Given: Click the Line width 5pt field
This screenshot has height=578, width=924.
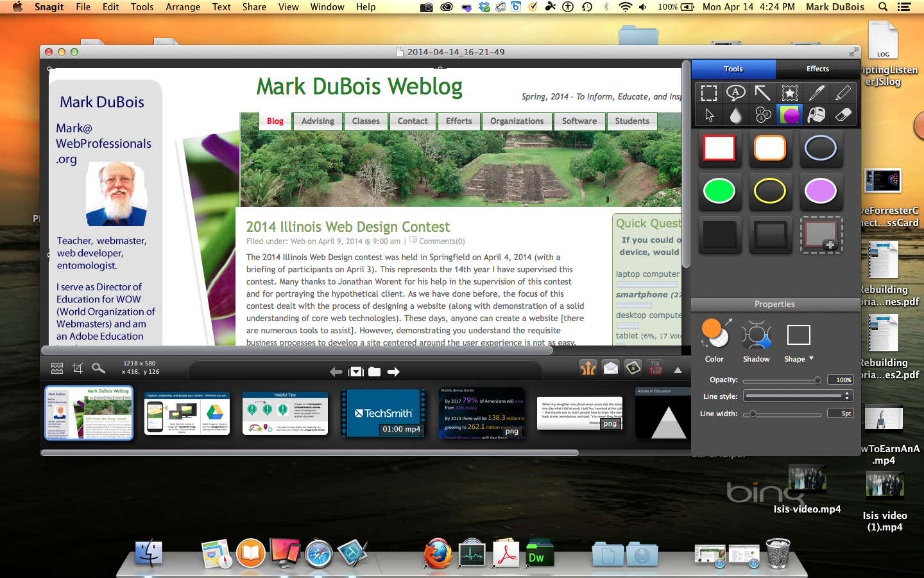Looking at the screenshot, I should click(839, 414).
